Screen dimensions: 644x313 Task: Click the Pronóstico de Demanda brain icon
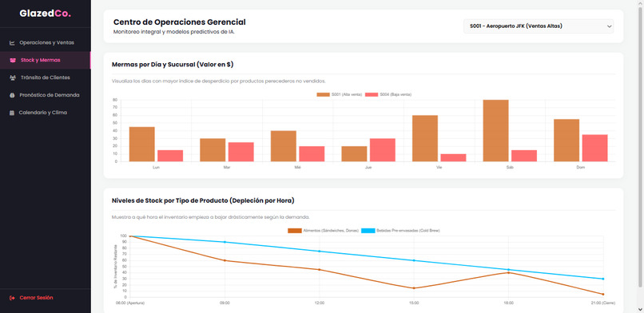click(x=12, y=95)
